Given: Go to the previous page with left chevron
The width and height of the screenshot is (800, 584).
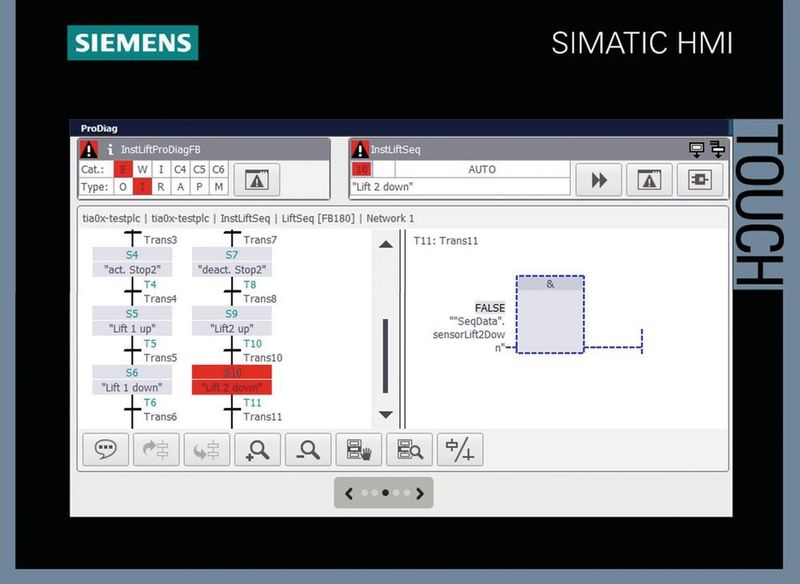Looking at the screenshot, I should coord(349,493).
